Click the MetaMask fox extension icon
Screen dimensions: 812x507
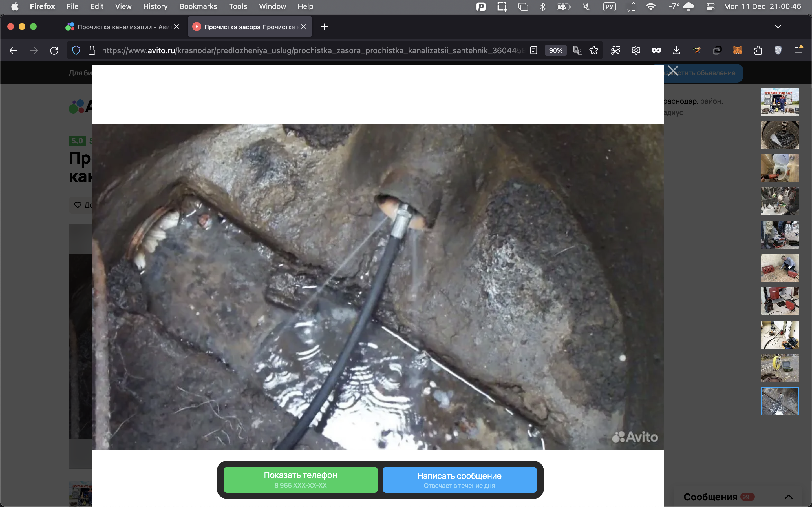[737, 51]
